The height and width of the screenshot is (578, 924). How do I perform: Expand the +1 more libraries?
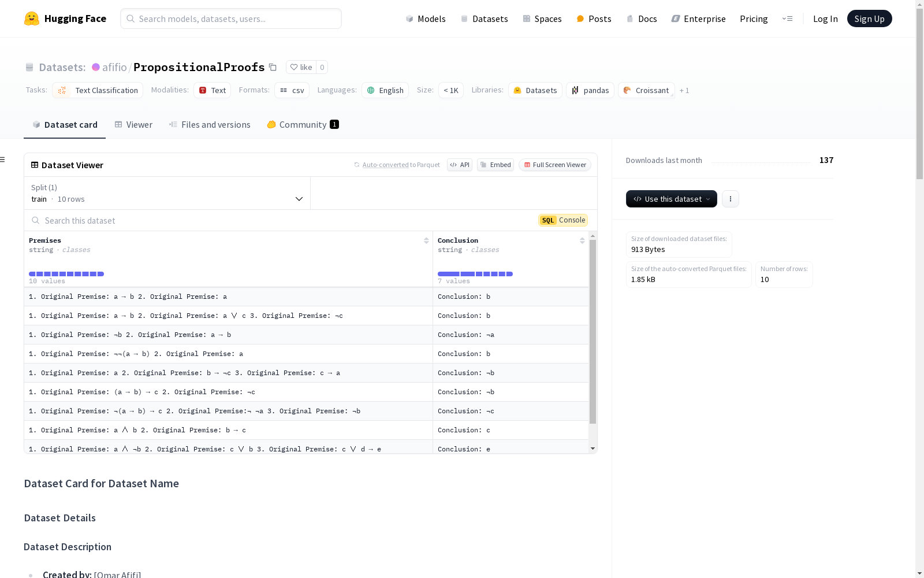pyautogui.click(x=684, y=90)
